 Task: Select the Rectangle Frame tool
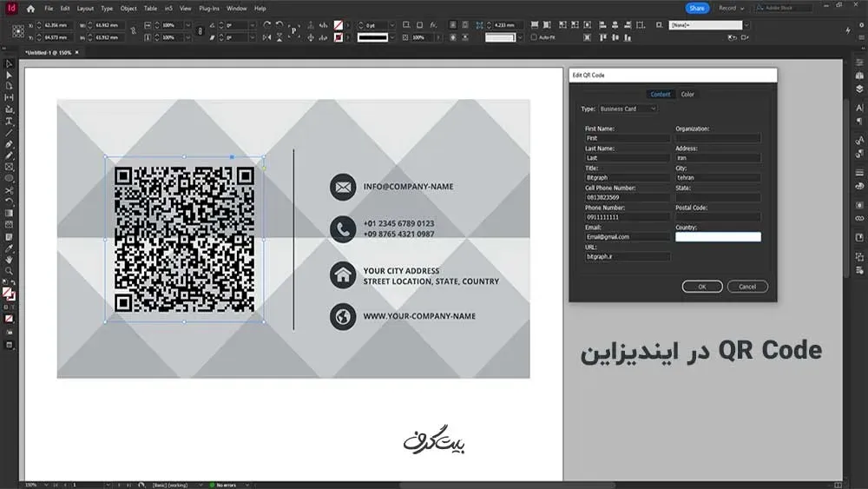tap(9, 167)
